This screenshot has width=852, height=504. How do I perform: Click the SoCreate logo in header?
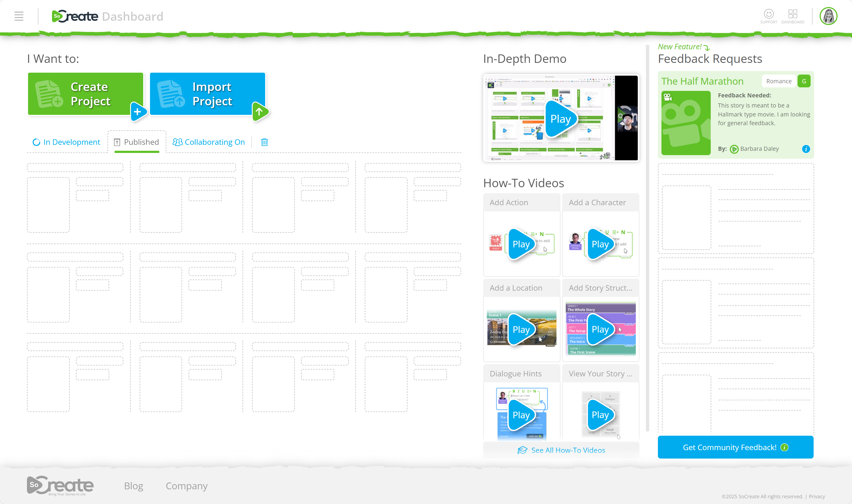[x=75, y=16]
